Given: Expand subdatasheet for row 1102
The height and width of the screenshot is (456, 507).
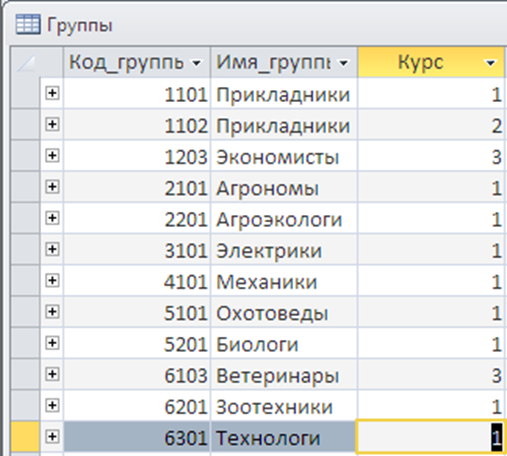Looking at the screenshot, I should [x=52, y=124].
